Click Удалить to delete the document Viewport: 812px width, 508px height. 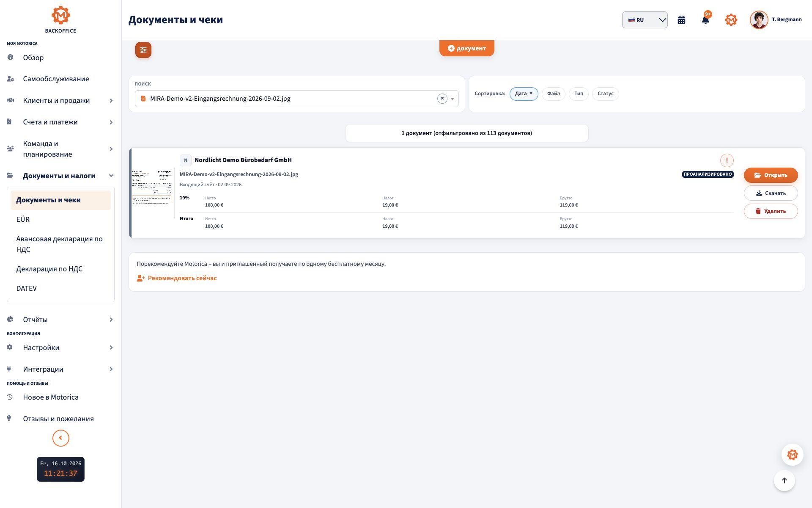pos(771,211)
